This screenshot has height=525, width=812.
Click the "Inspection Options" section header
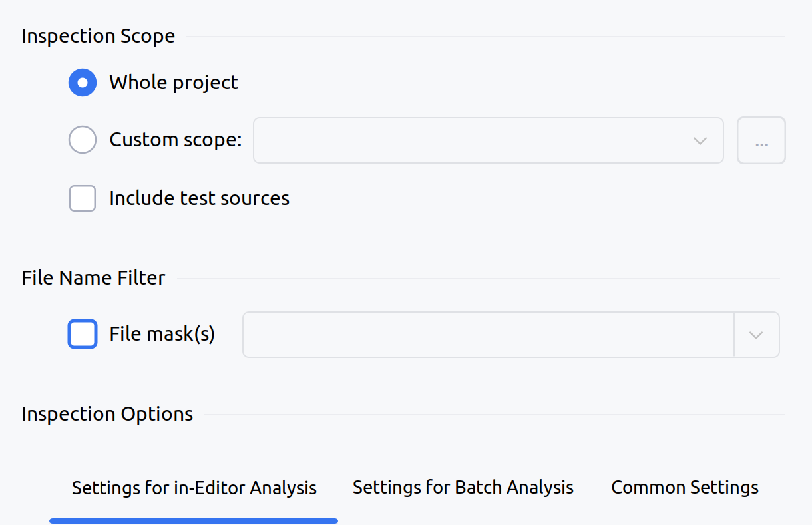(x=106, y=413)
